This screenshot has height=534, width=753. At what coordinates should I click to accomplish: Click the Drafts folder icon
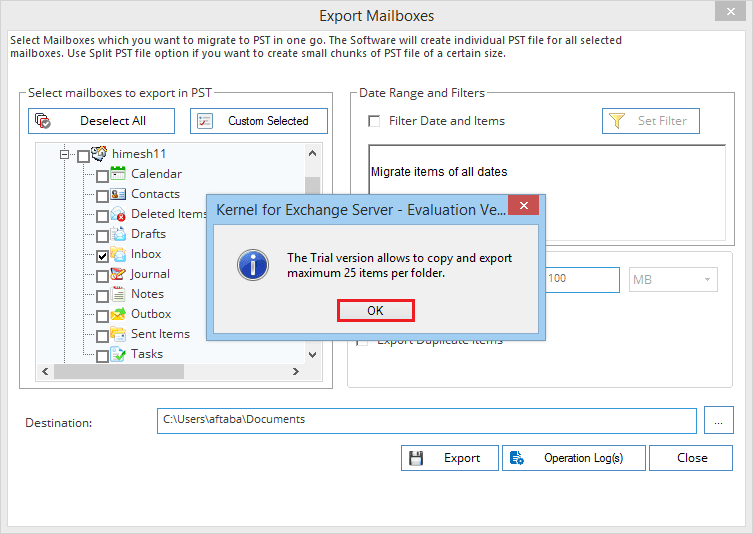tap(118, 233)
